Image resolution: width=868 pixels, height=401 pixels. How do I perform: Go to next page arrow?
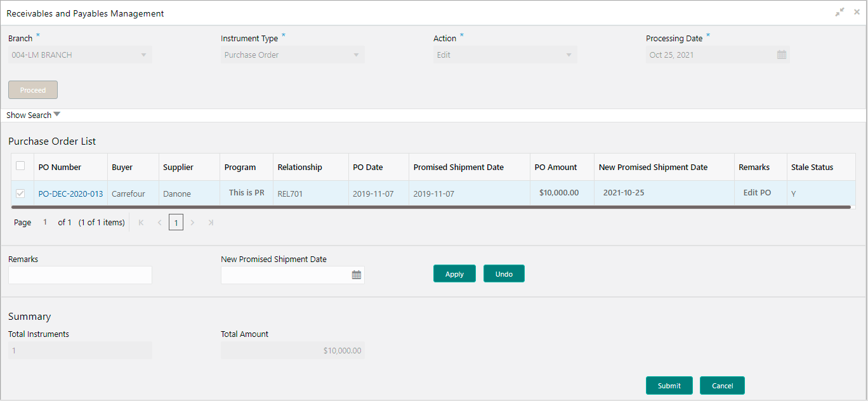(193, 223)
